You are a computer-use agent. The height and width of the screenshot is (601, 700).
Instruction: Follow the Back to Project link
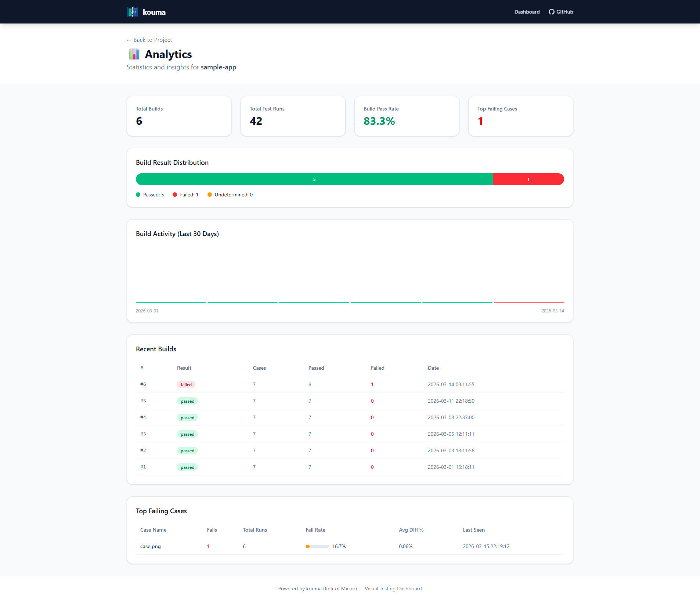point(149,40)
